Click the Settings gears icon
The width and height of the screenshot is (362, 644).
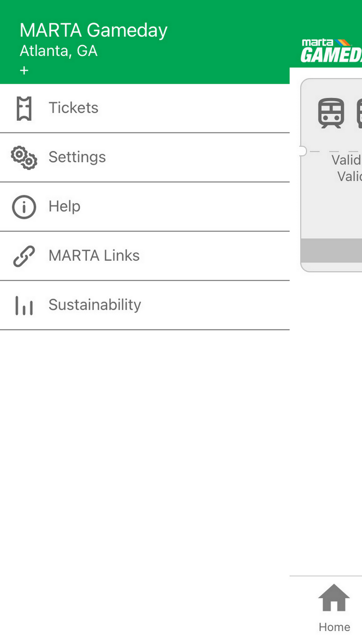click(24, 158)
